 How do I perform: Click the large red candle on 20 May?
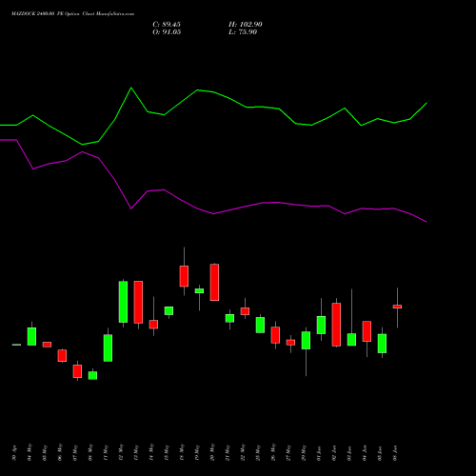coord(214,282)
